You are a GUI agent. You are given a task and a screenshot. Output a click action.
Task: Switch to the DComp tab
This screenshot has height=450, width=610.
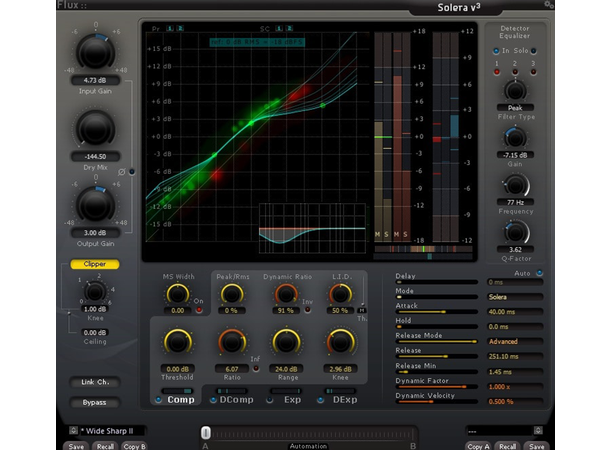237,400
